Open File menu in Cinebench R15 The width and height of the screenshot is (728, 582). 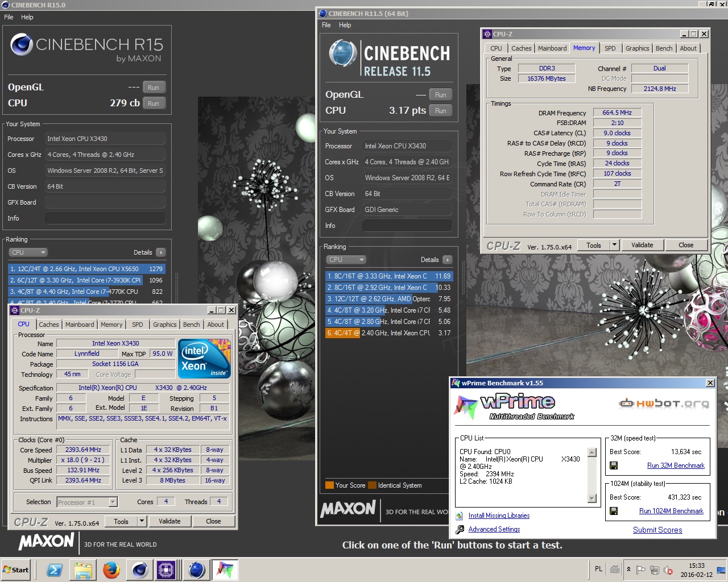point(9,17)
